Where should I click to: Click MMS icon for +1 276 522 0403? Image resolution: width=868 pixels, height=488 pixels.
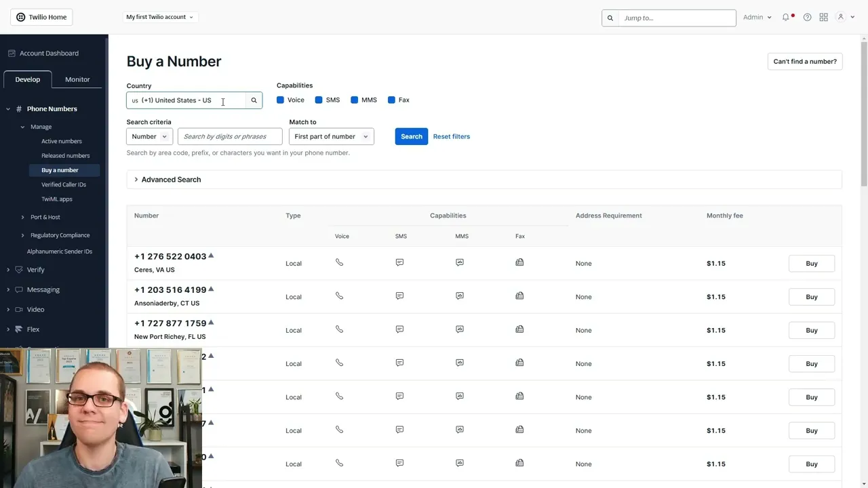[x=460, y=262]
